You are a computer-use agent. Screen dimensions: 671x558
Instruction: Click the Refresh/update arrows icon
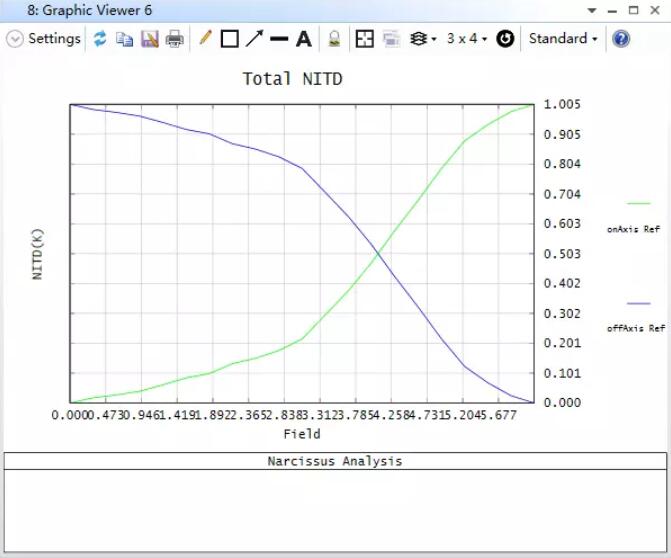click(x=100, y=39)
